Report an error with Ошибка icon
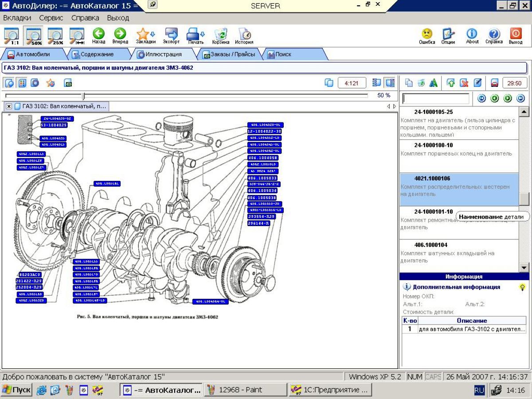The image size is (532, 399). [427, 36]
